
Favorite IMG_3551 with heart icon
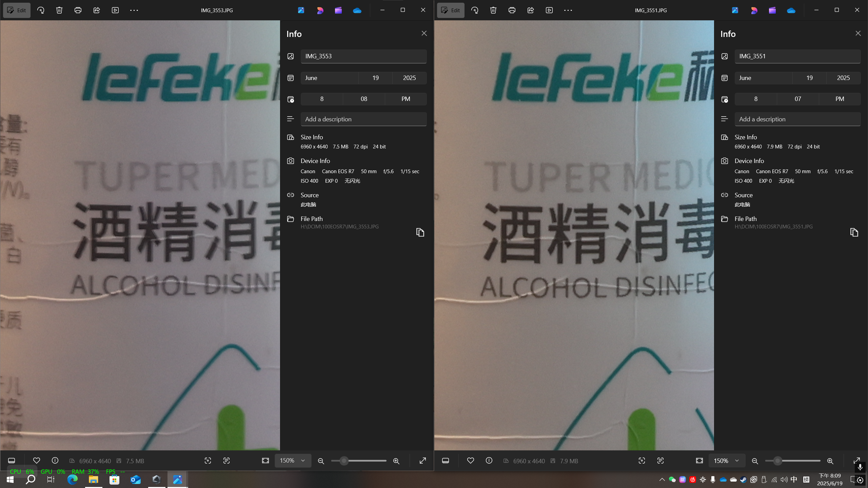tap(471, 461)
